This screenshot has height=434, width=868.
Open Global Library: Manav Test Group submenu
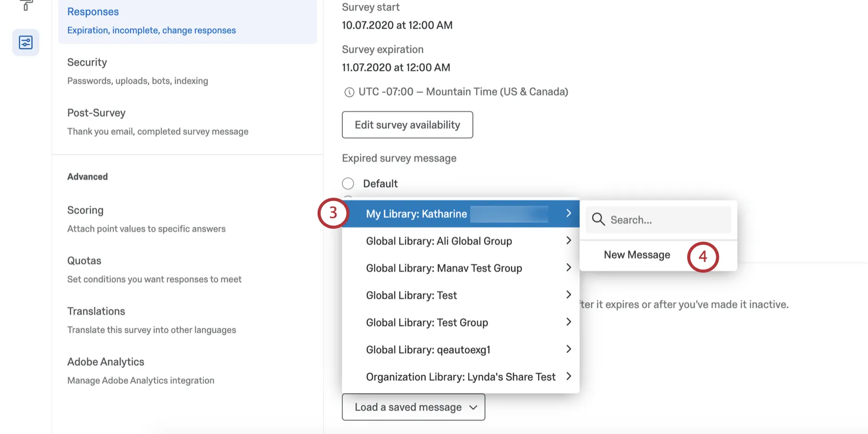444,268
